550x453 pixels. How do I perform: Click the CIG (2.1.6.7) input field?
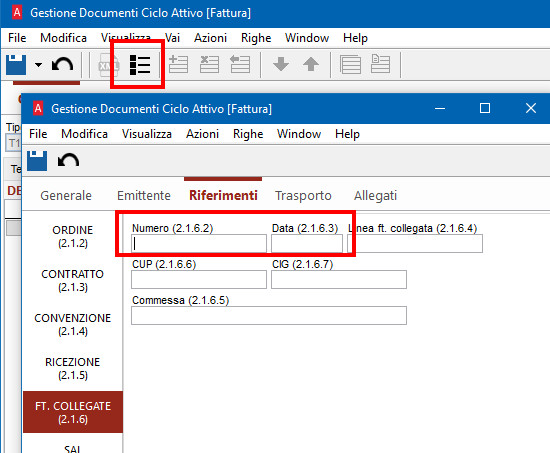[339, 280]
